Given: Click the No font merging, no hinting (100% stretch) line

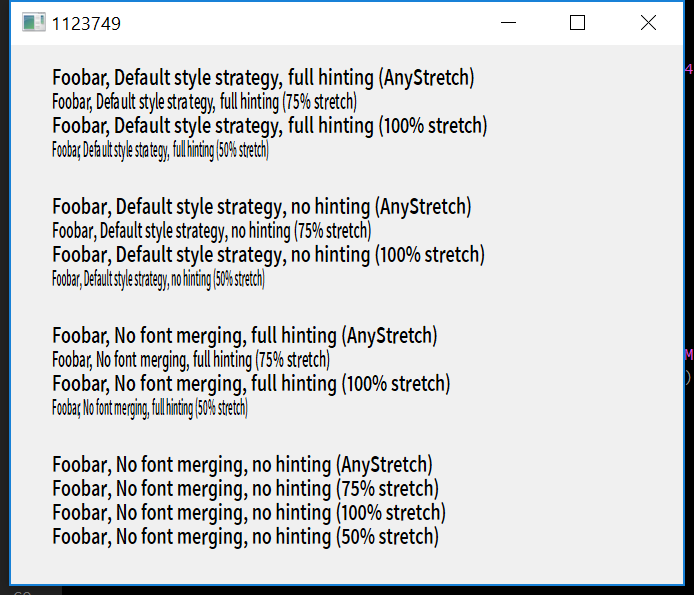Looking at the screenshot, I should coord(249,513).
